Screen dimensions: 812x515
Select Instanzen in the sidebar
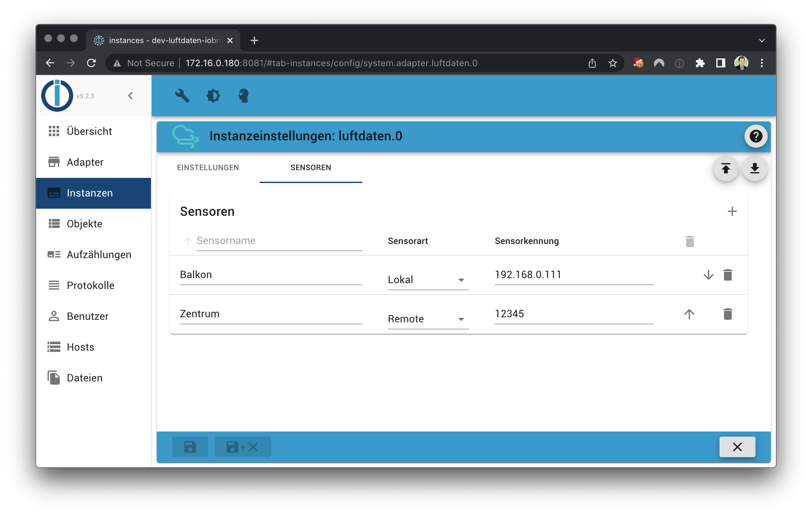[x=93, y=193]
